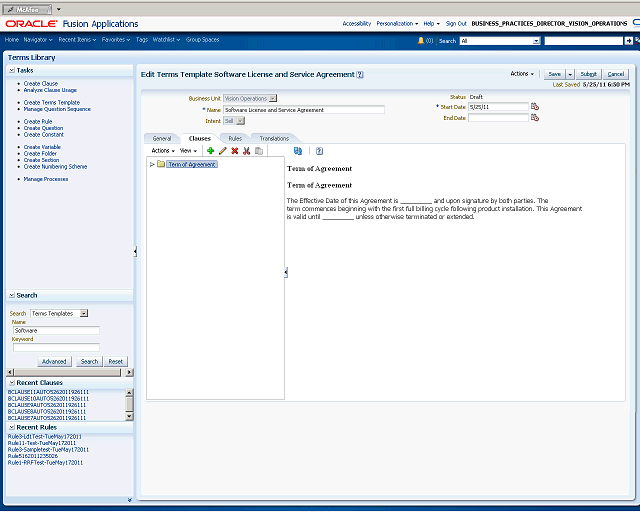
Task: Click the Name field of the template
Action: (x=304, y=110)
